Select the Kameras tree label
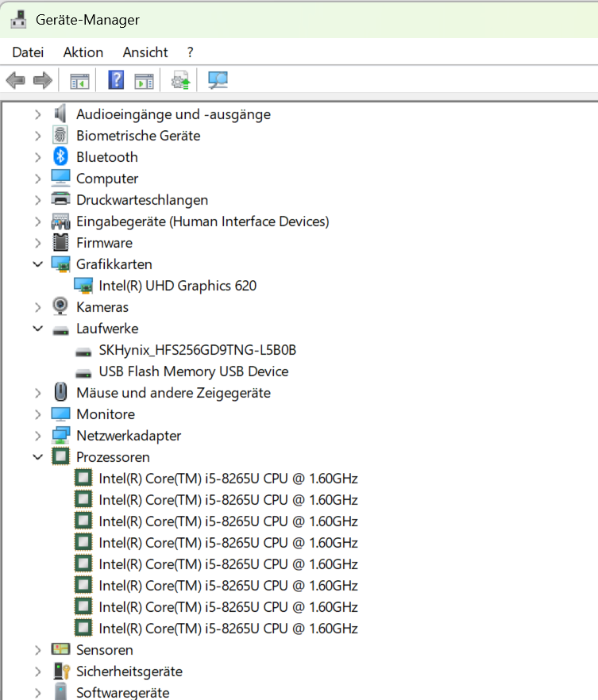 click(x=102, y=307)
